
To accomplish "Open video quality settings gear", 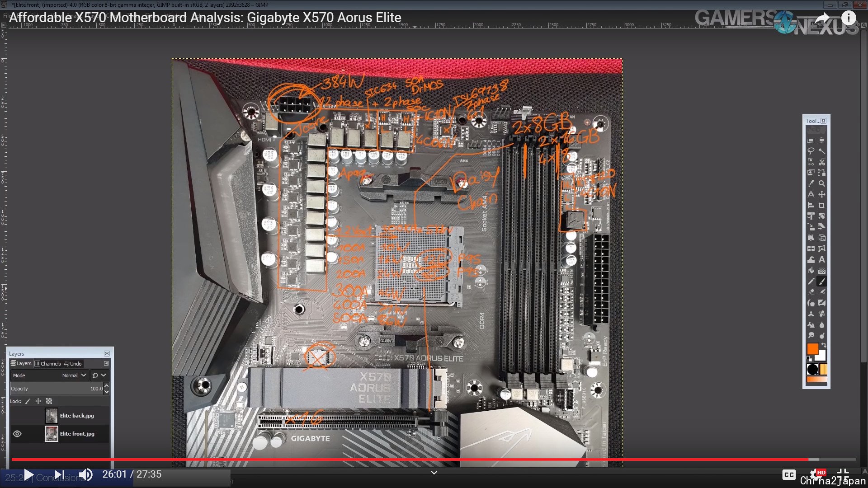I will 817,474.
